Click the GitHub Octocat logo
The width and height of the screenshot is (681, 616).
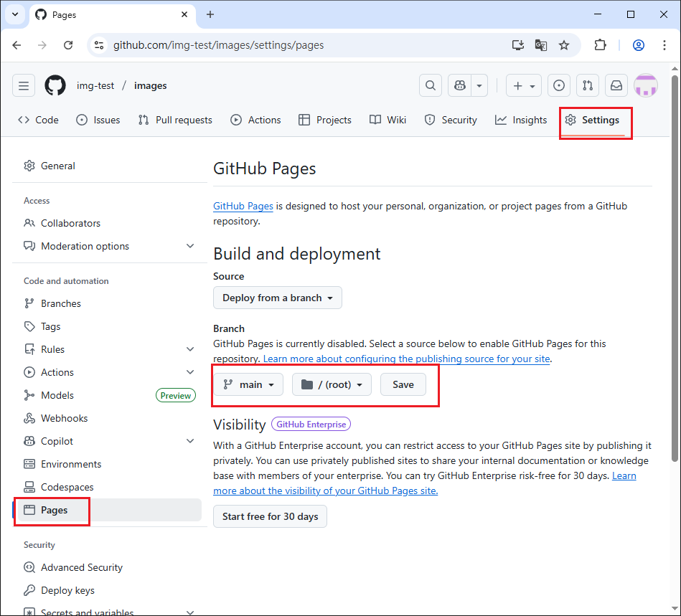55,85
